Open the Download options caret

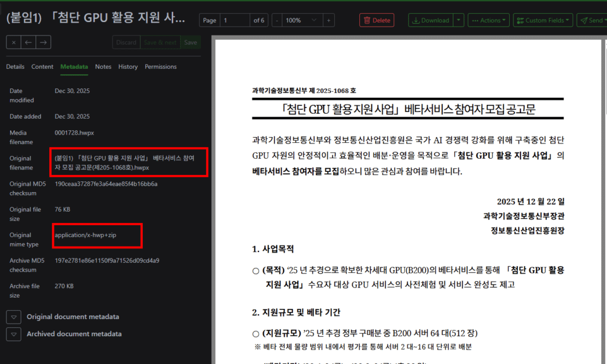(459, 20)
